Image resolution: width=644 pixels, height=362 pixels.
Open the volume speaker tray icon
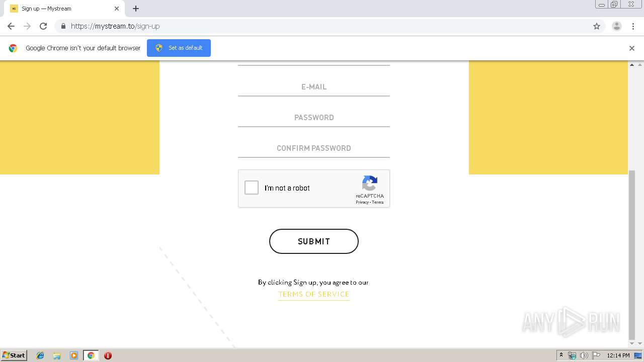(x=584, y=355)
